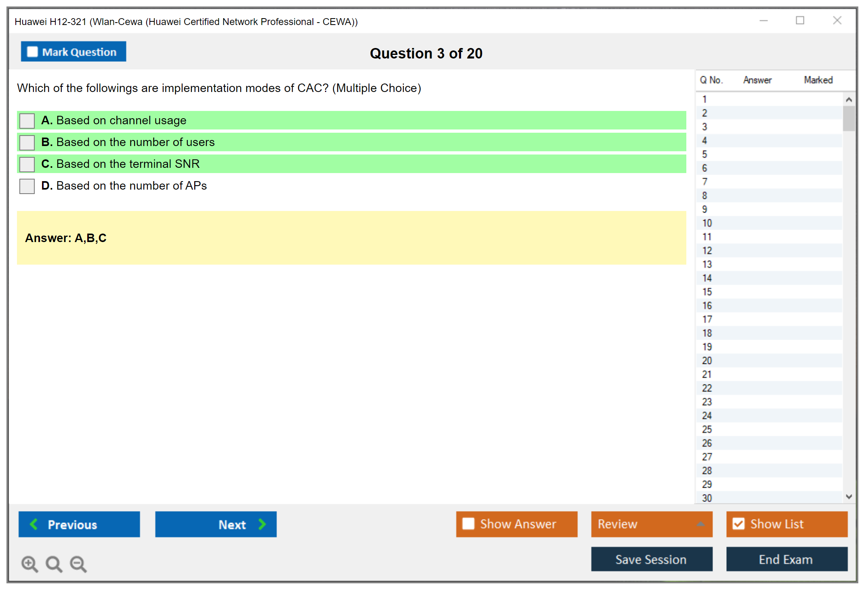Uncheck the Show List toggle
868x593 pixels.
pyautogui.click(x=738, y=524)
